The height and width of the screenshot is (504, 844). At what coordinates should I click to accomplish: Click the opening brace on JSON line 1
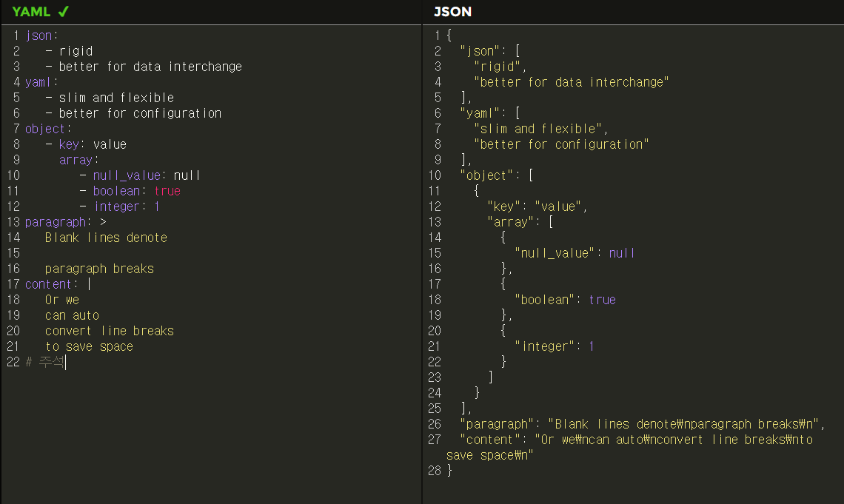click(449, 36)
